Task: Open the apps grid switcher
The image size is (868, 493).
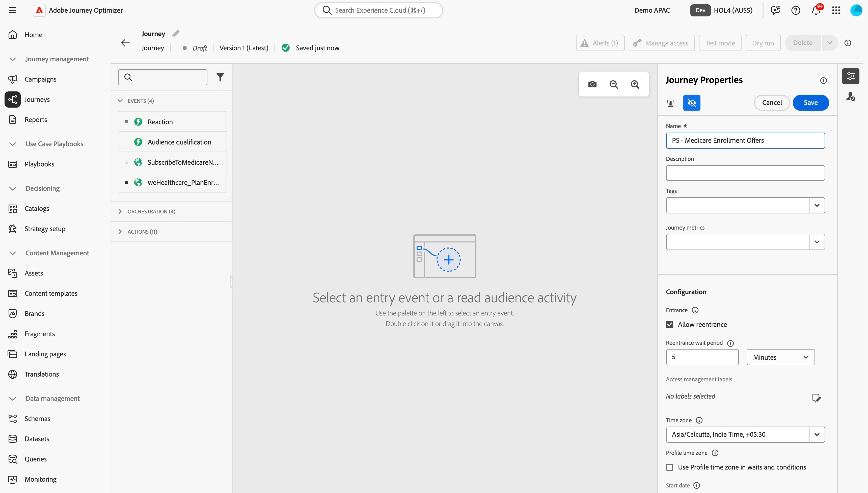Action: pos(836,10)
